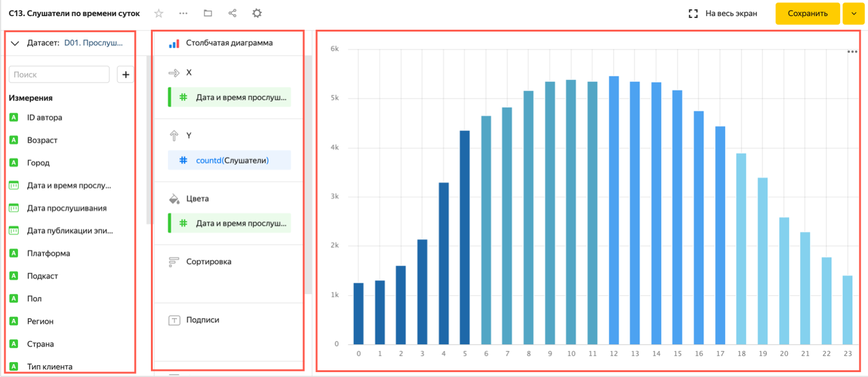Click the star favorite icon
Image resolution: width=868 pixels, height=377 pixels.
pyautogui.click(x=158, y=13)
